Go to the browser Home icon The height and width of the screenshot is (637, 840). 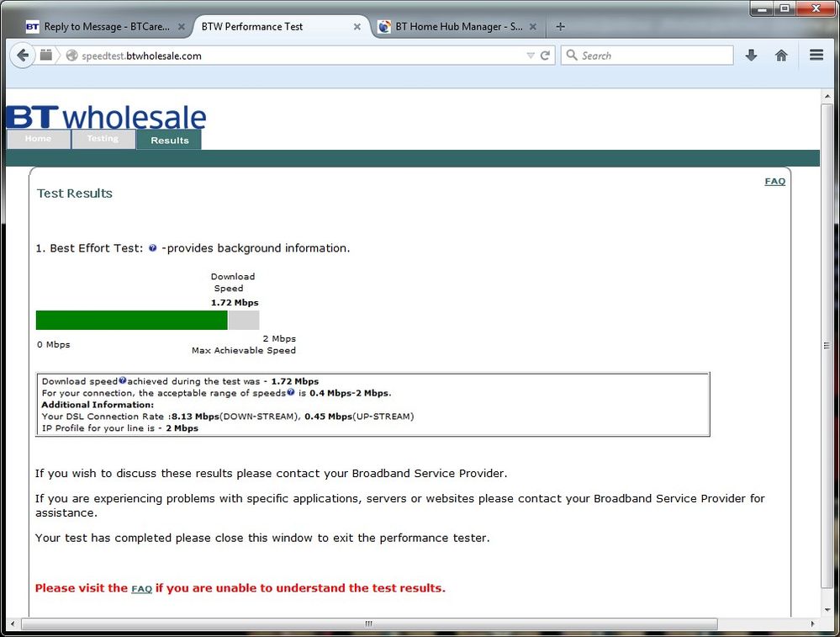click(781, 55)
